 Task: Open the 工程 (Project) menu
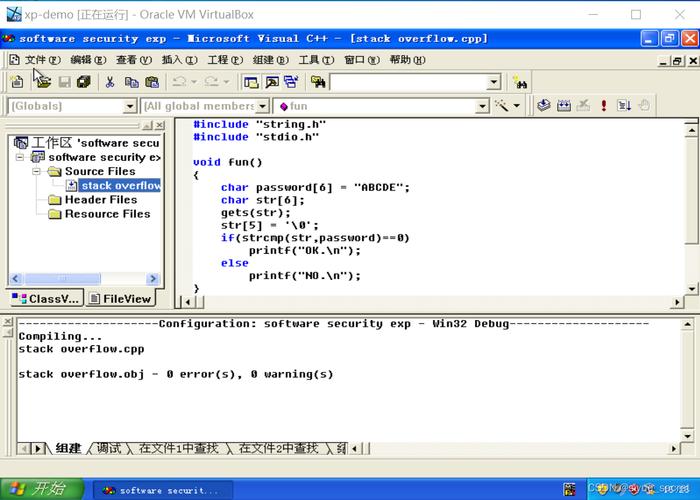pyautogui.click(x=217, y=60)
